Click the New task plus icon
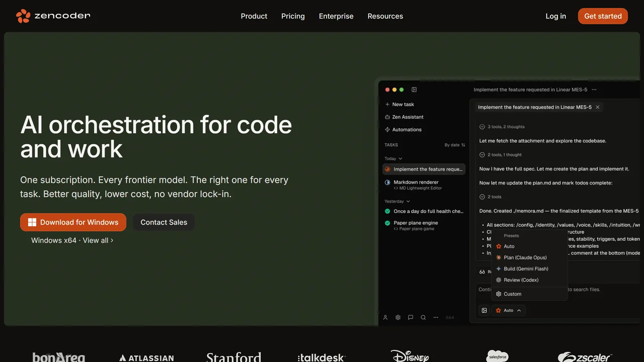Screen dimensions: 644x362 (387, 104)
